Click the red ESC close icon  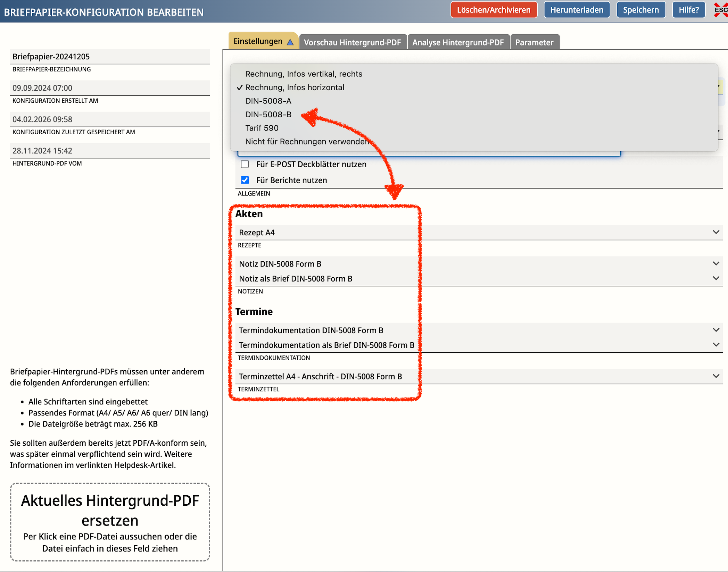[x=720, y=10]
